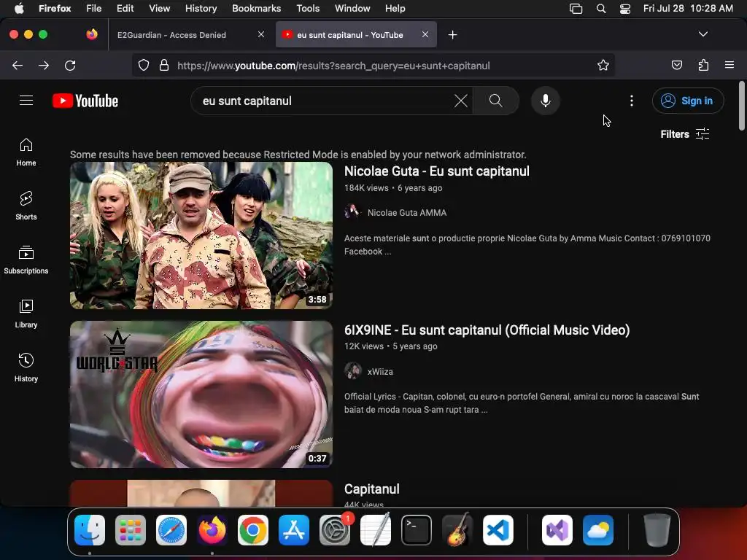747x560 pixels.
Task: Open History in the sidebar
Action: pyautogui.click(x=26, y=367)
